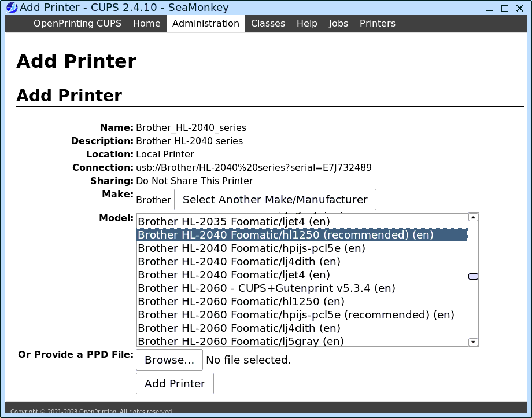This screenshot has height=418, width=532.
Task: Click Select Another Make/Manufacturer button
Action: click(x=275, y=200)
